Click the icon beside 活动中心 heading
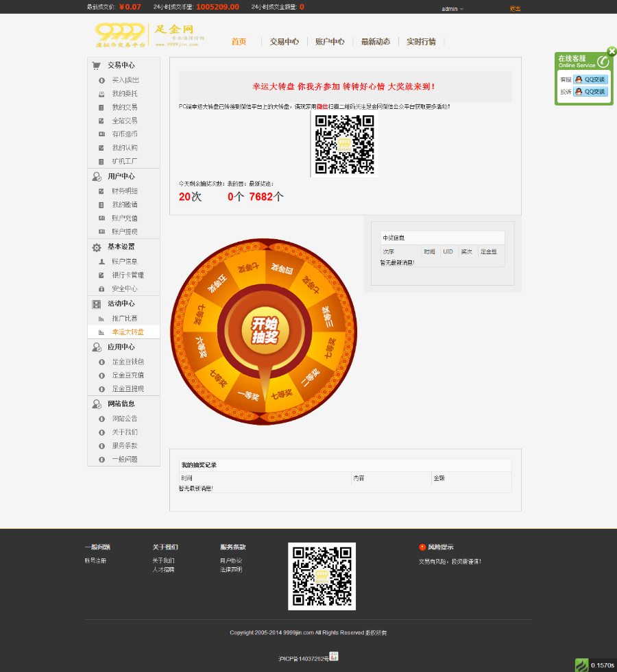The image size is (617, 672). 97,304
